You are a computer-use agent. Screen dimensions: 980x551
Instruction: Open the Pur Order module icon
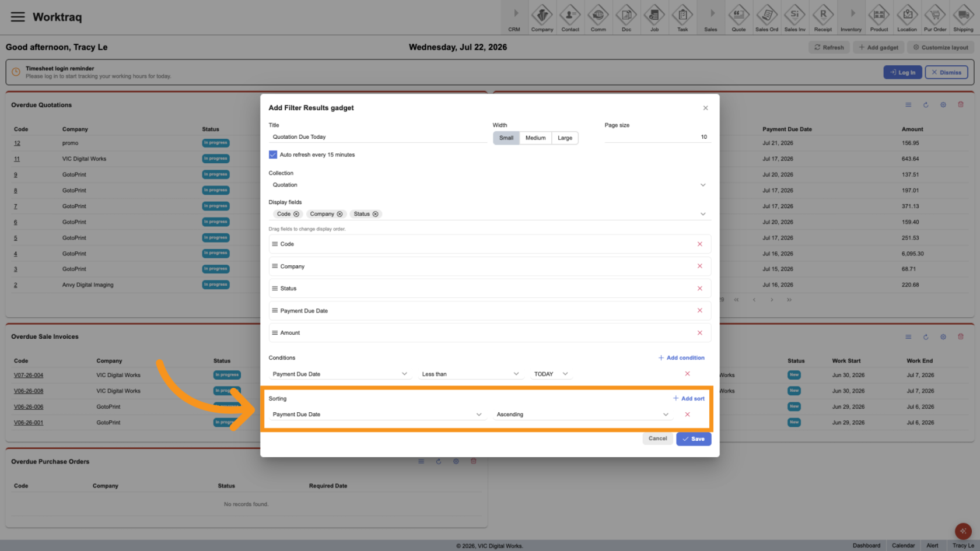coord(935,17)
